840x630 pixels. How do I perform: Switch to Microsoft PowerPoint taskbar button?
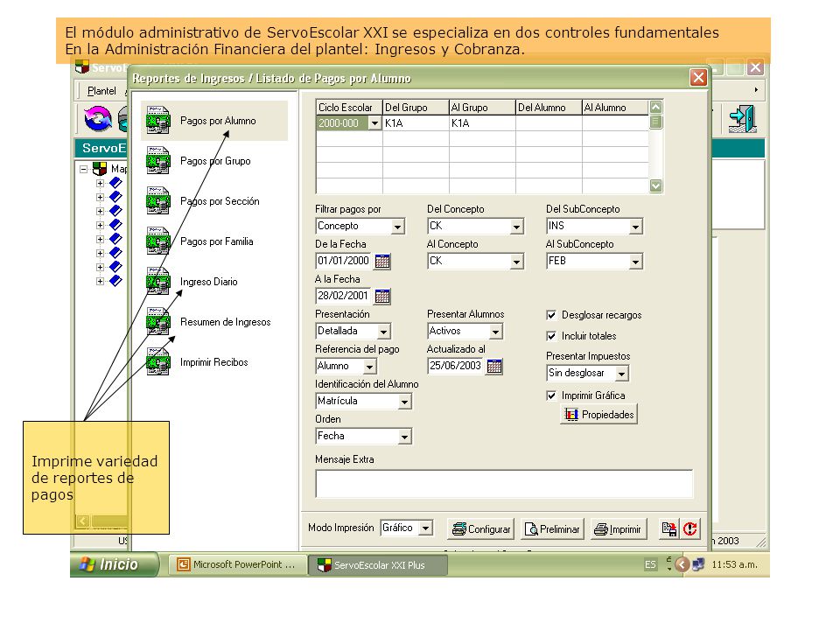[238, 564]
